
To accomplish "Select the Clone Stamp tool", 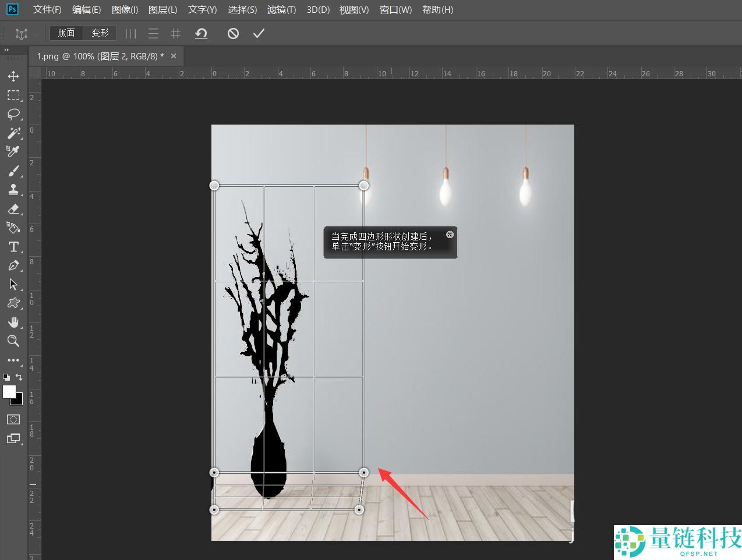I will (13, 189).
